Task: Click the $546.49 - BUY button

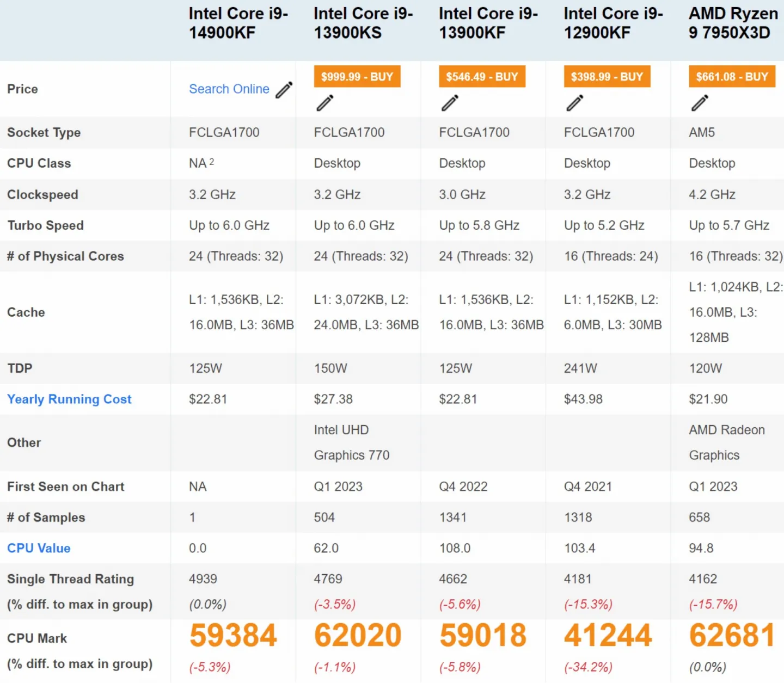Action: click(482, 77)
